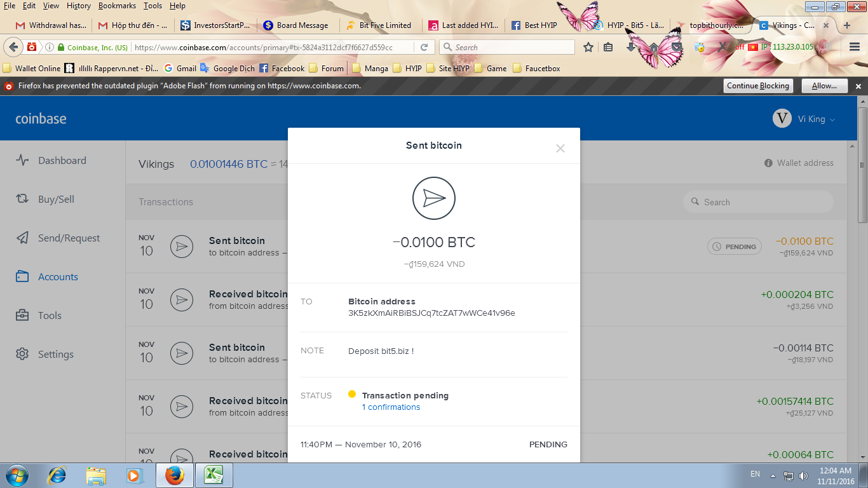Screen dimensions: 868x488
Task: Click Continue Blocking for Adobe Flash
Action: [x=757, y=86]
